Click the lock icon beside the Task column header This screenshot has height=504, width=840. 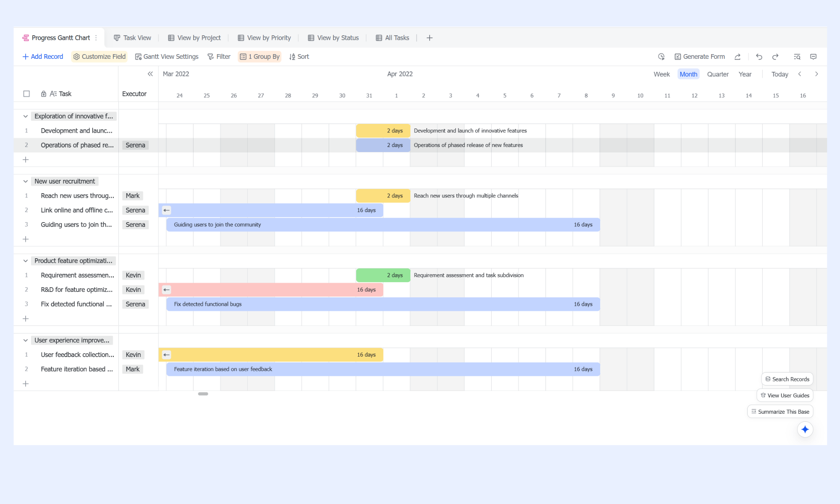pyautogui.click(x=43, y=94)
